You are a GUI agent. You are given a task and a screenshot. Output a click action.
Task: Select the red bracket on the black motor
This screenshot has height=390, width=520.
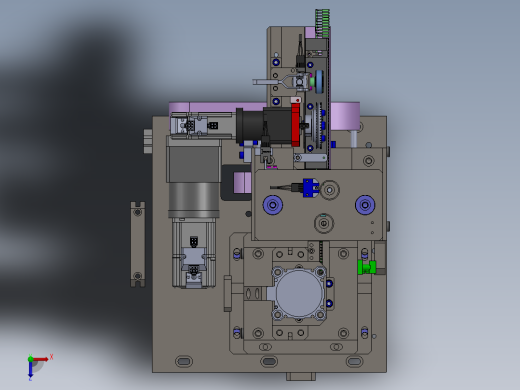tap(295, 125)
